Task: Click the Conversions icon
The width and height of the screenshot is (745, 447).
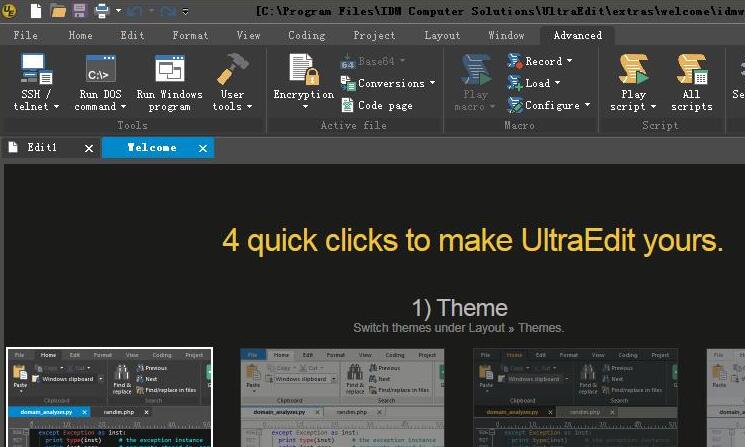Action: (347, 84)
